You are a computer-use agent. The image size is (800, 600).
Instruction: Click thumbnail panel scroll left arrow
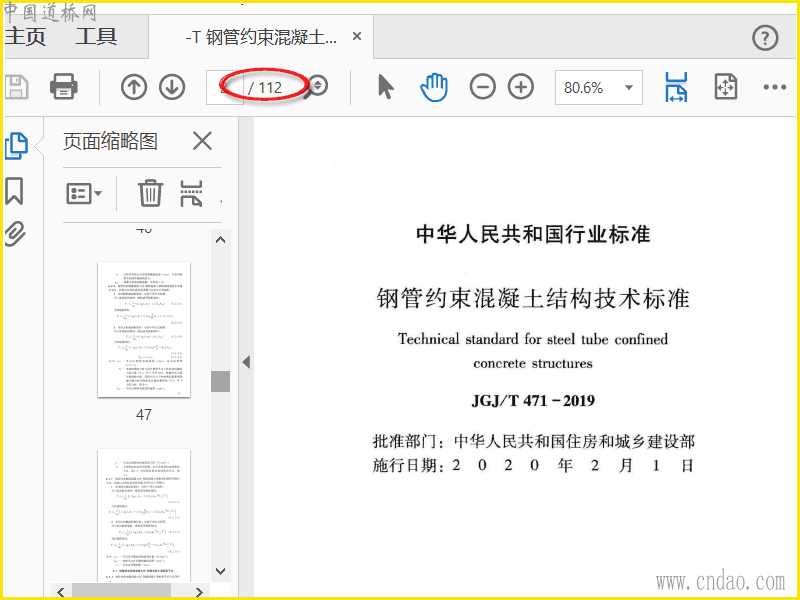(61, 592)
